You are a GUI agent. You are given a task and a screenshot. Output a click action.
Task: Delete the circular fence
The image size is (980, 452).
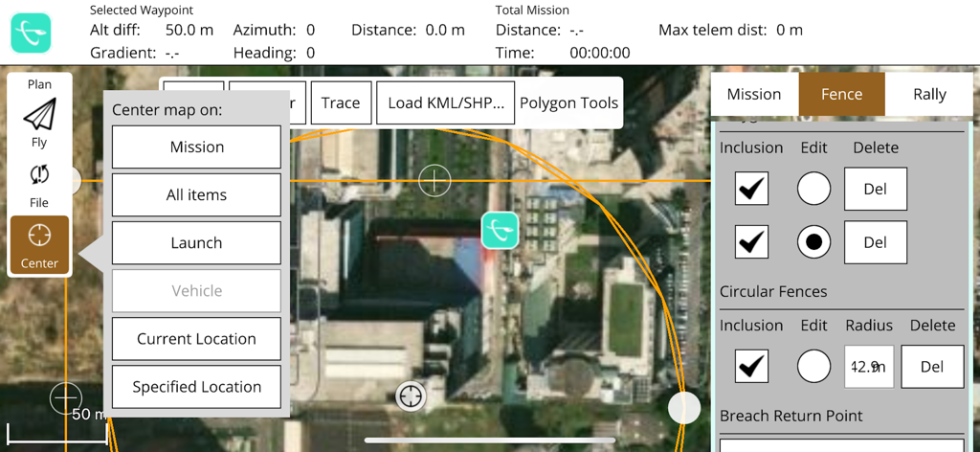932,367
